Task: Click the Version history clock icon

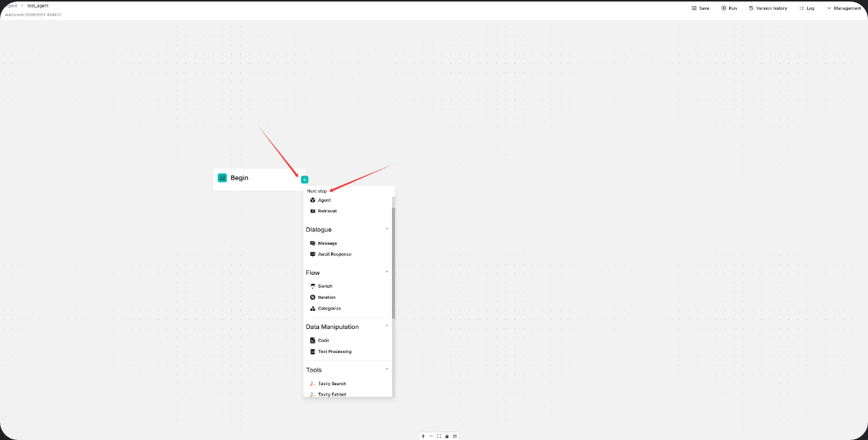Action: coord(751,8)
